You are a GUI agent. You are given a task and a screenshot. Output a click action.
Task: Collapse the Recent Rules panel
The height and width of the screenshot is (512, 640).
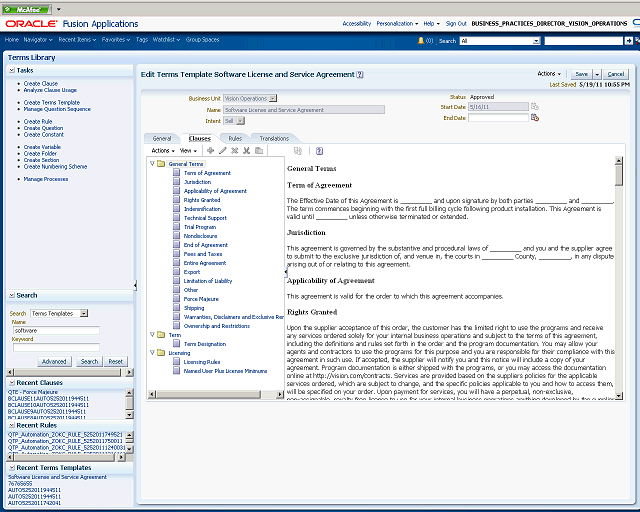click(12, 425)
